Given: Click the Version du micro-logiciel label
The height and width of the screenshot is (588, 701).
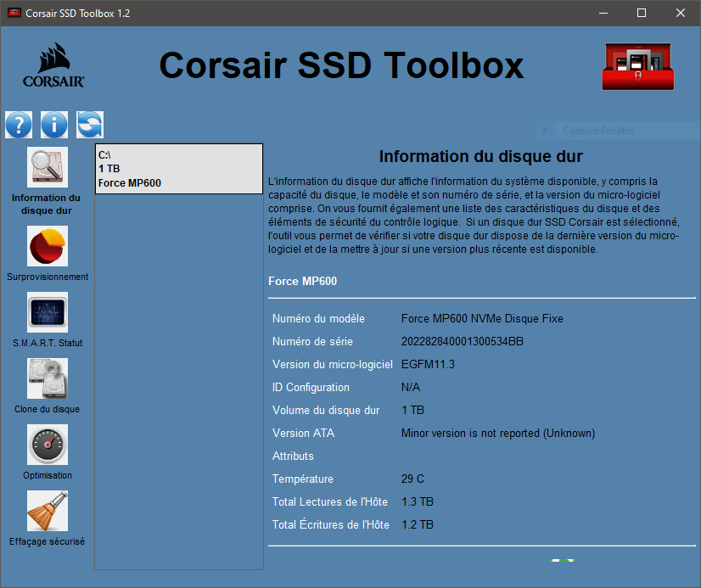Looking at the screenshot, I should click(333, 365).
